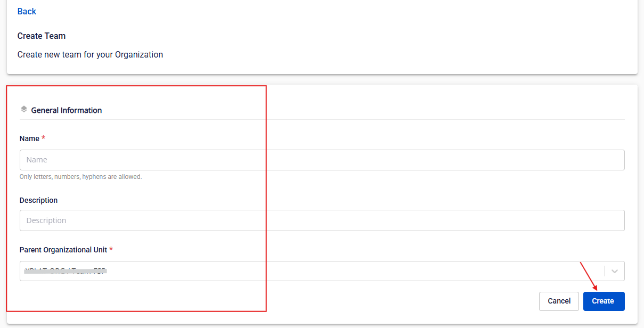This screenshot has width=644, height=328.
Task: Click the vertical separator beside the dropdown chevron
Action: (605, 271)
